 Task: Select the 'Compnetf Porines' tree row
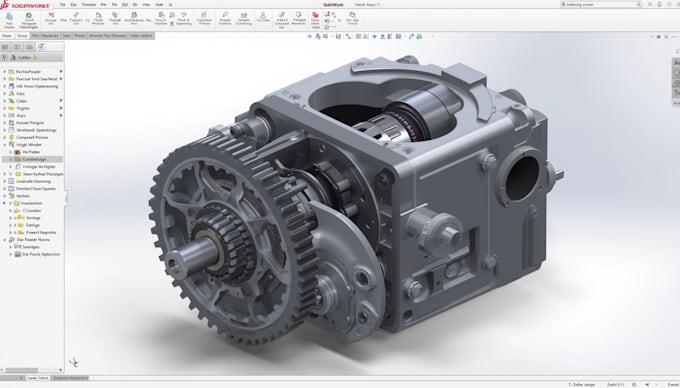29,137
